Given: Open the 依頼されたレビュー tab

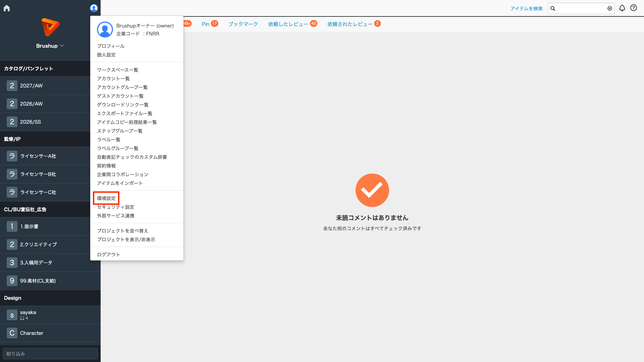Looking at the screenshot, I should point(354,24).
